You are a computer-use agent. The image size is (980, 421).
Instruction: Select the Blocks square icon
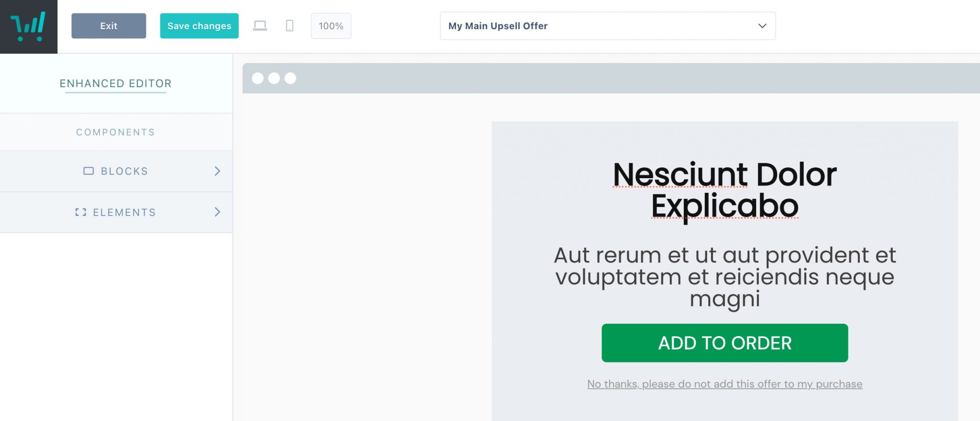(x=88, y=171)
